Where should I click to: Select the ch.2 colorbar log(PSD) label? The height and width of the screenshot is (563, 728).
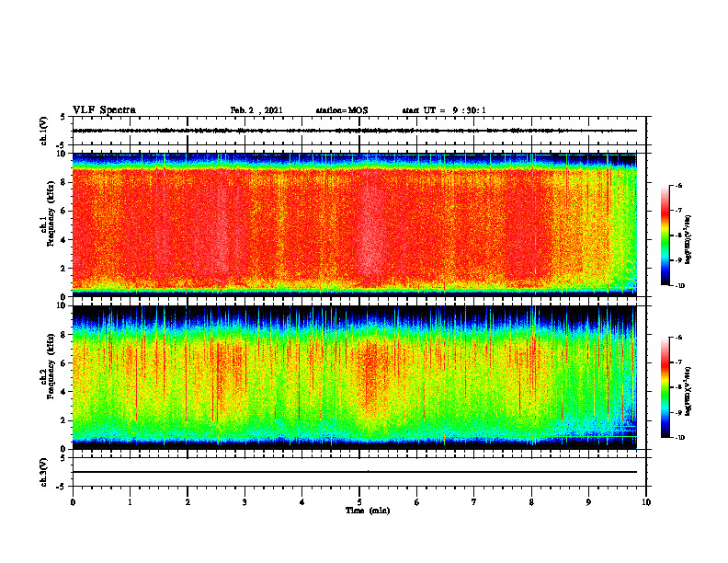pyautogui.click(x=688, y=391)
